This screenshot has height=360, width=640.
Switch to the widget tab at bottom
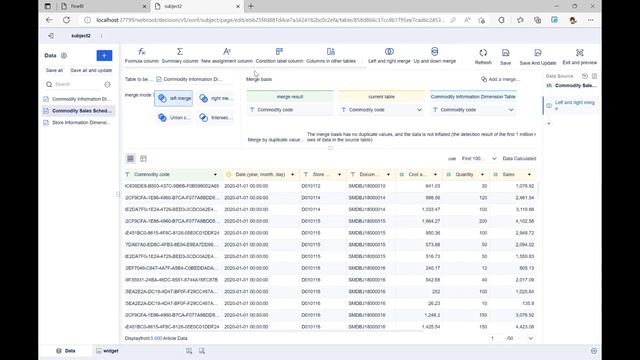click(x=107, y=351)
